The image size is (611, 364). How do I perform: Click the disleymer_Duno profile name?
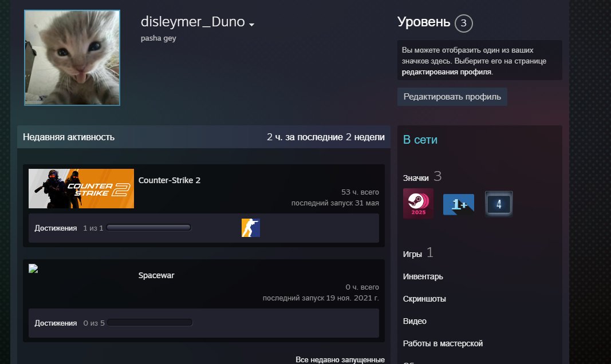click(x=192, y=21)
